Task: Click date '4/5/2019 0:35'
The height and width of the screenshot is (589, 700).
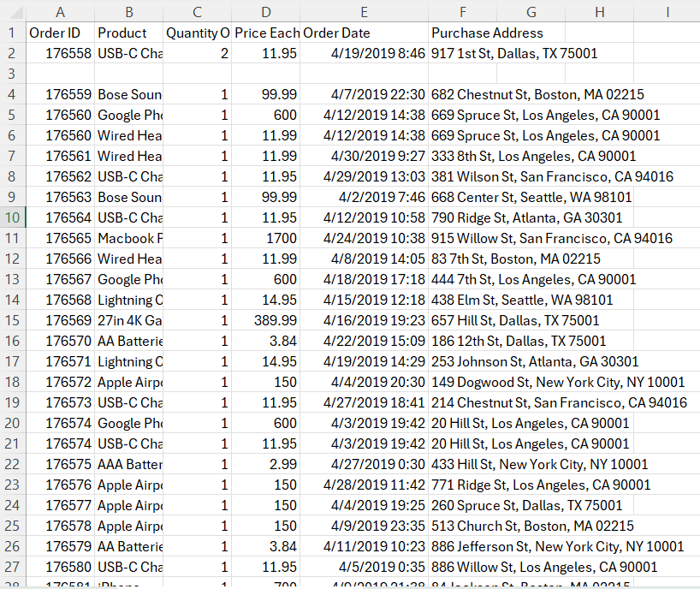Action: coord(365,567)
